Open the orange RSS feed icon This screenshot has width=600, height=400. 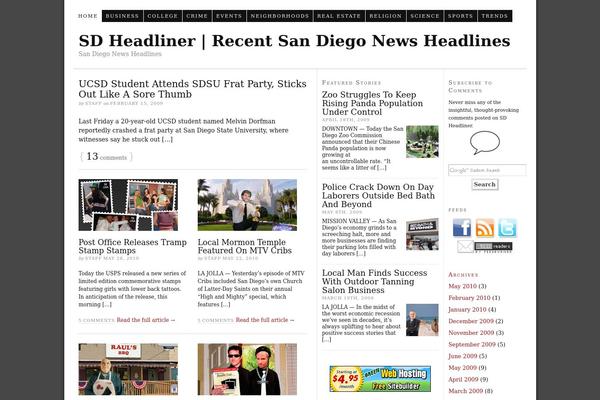[484, 228]
